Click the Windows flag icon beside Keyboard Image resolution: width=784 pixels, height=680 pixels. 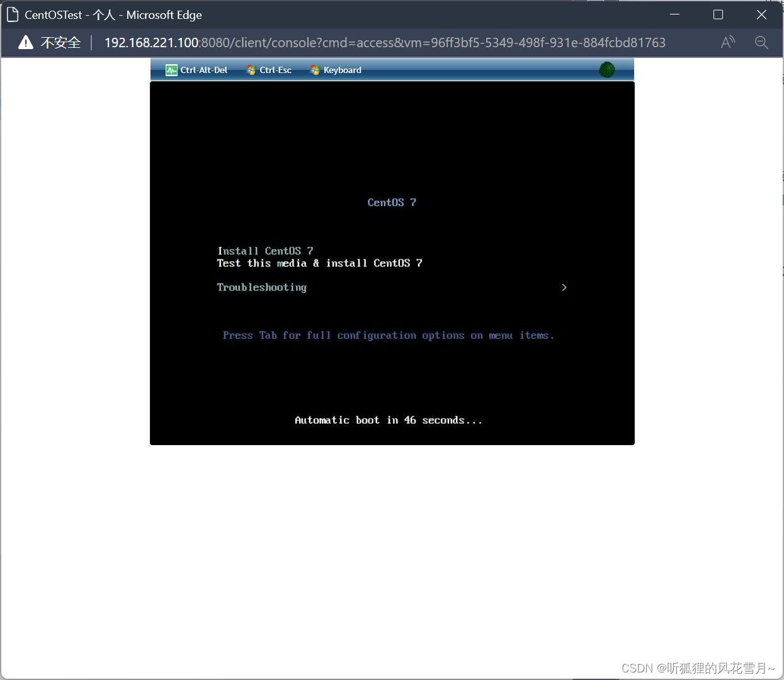315,70
